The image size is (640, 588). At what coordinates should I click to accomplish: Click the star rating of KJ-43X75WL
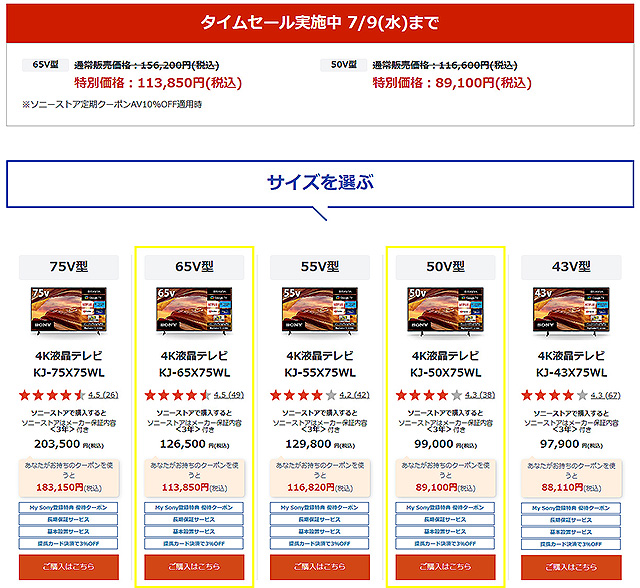click(555, 395)
